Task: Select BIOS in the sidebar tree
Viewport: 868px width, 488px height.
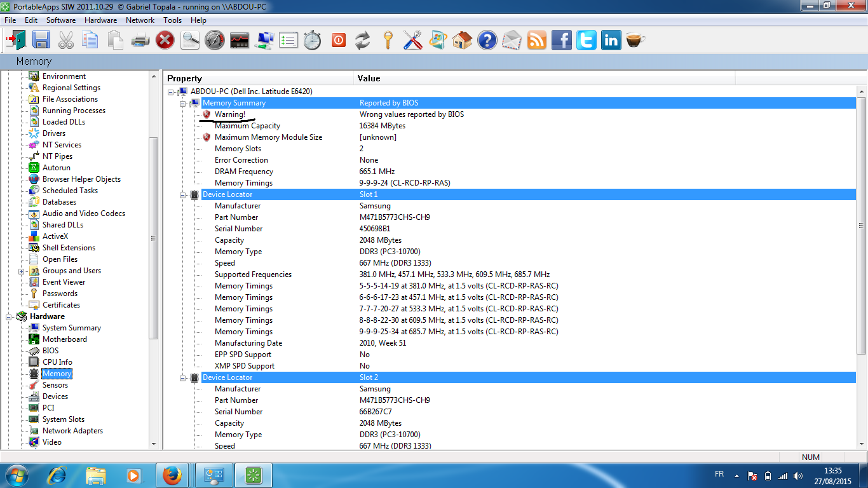Action: (50, 351)
